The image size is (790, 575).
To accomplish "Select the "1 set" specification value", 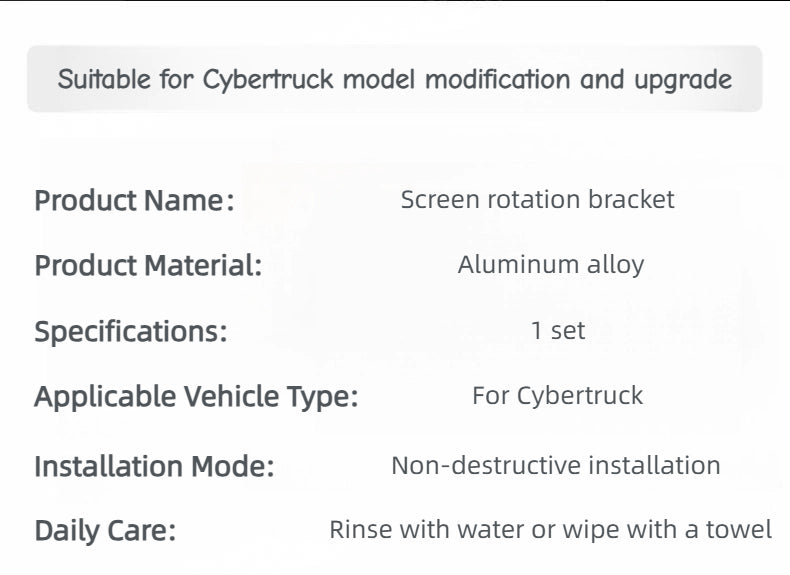I will (x=558, y=331).
